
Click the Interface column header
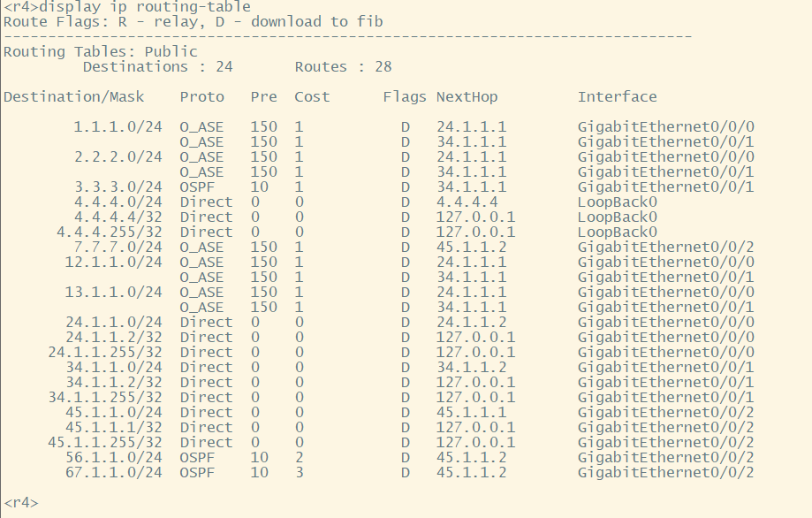point(618,97)
